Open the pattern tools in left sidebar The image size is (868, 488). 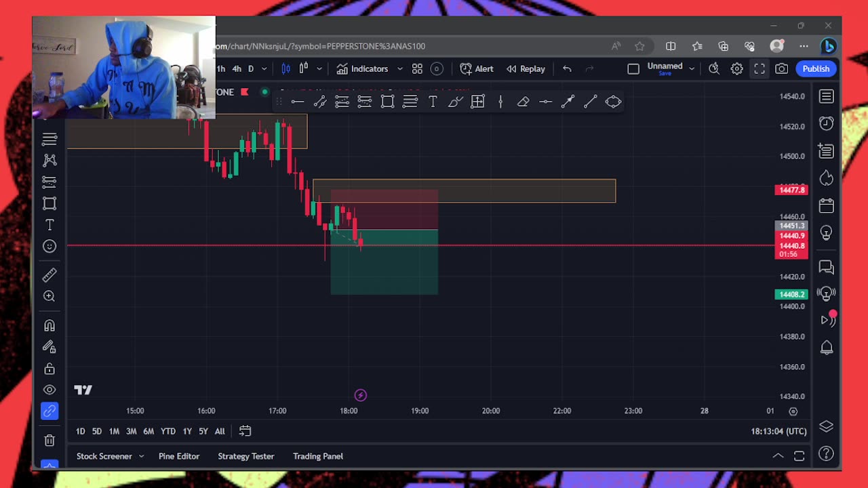(x=50, y=160)
